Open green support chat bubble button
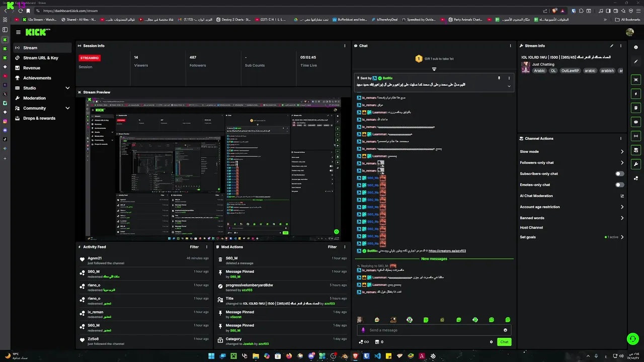The image size is (644, 362). (x=632, y=338)
